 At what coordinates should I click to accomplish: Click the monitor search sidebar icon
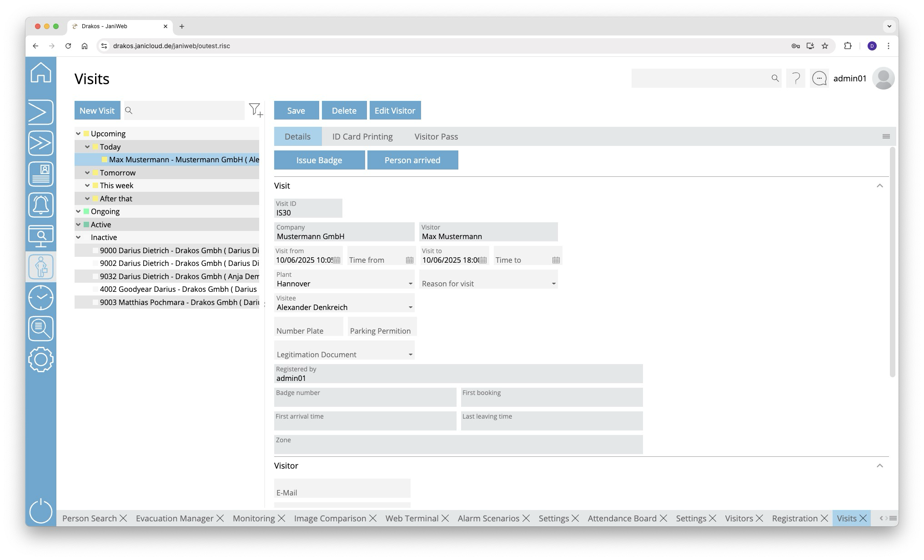click(x=41, y=236)
